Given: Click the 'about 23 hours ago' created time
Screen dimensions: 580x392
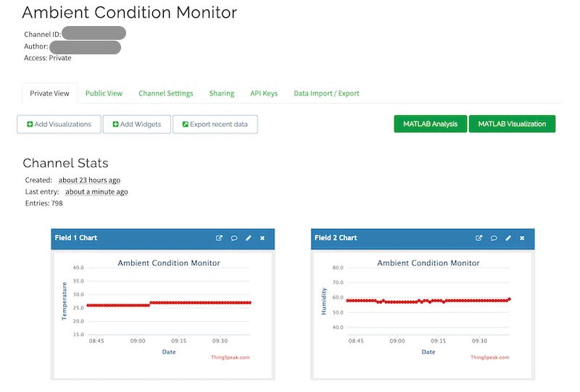Looking at the screenshot, I should click(x=89, y=180).
